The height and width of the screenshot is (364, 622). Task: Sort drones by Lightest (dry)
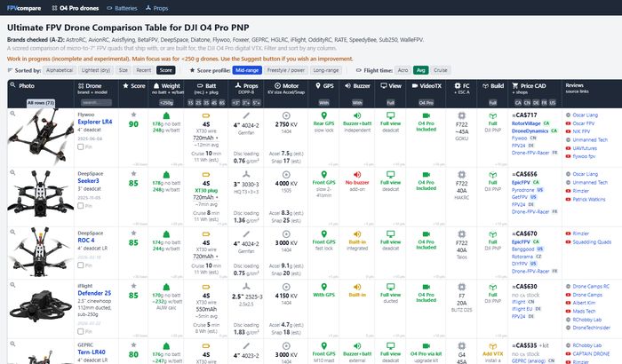click(96, 70)
